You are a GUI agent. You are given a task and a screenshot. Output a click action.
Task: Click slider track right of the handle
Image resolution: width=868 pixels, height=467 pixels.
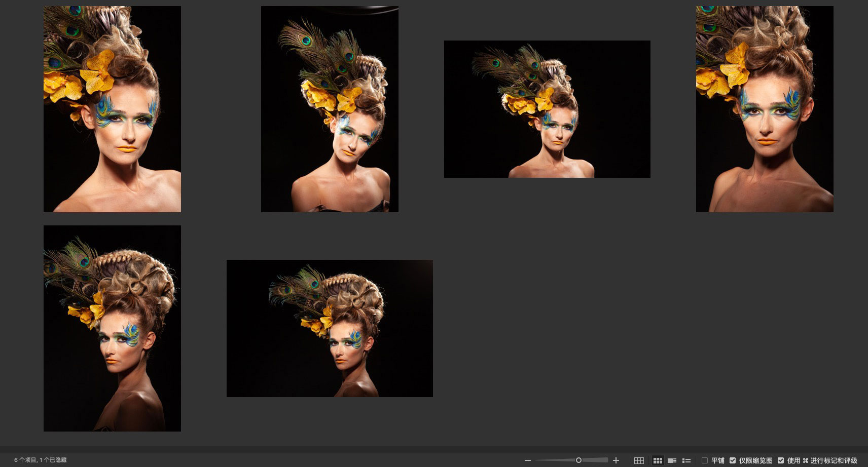pyautogui.click(x=596, y=460)
